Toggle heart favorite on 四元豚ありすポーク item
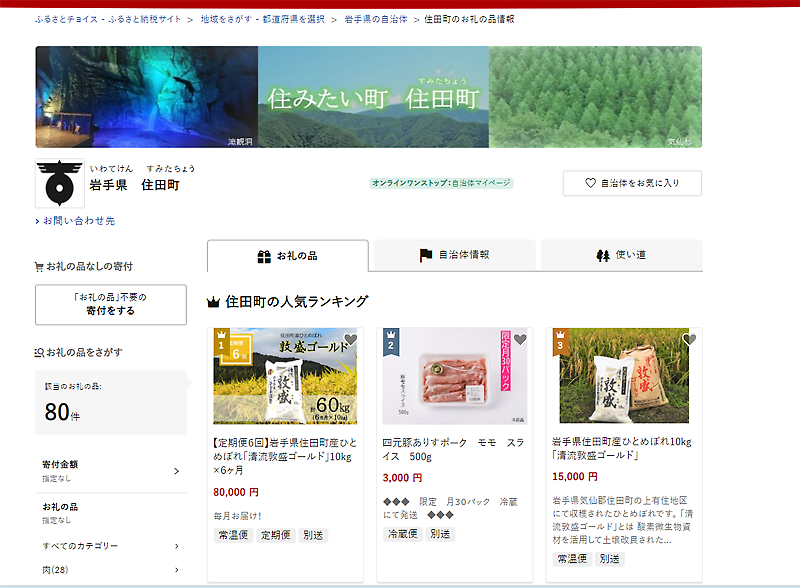 pos(520,339)
